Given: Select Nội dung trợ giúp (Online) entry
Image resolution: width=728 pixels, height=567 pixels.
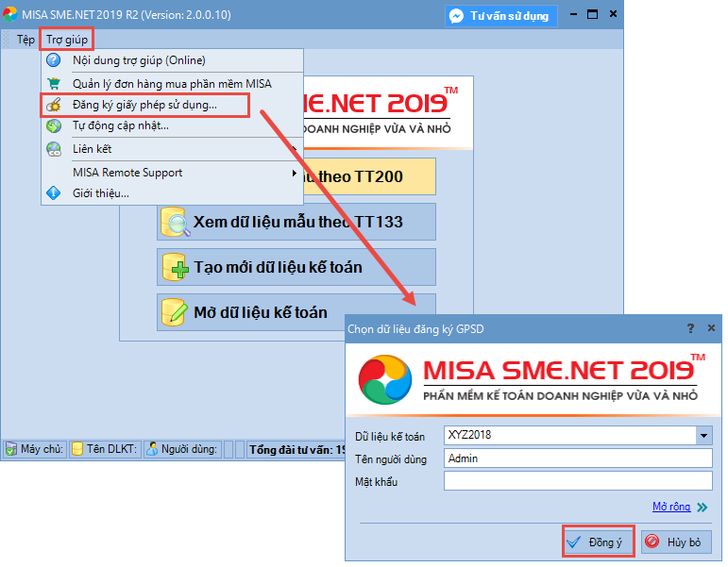Looking at the screenshot, I should point(172,60).
